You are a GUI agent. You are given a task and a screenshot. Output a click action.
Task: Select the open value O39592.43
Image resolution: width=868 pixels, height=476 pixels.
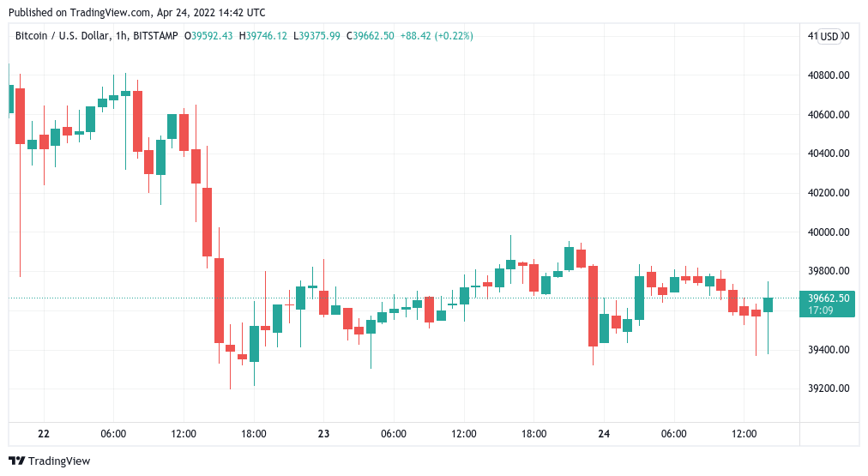pos(210,35)
